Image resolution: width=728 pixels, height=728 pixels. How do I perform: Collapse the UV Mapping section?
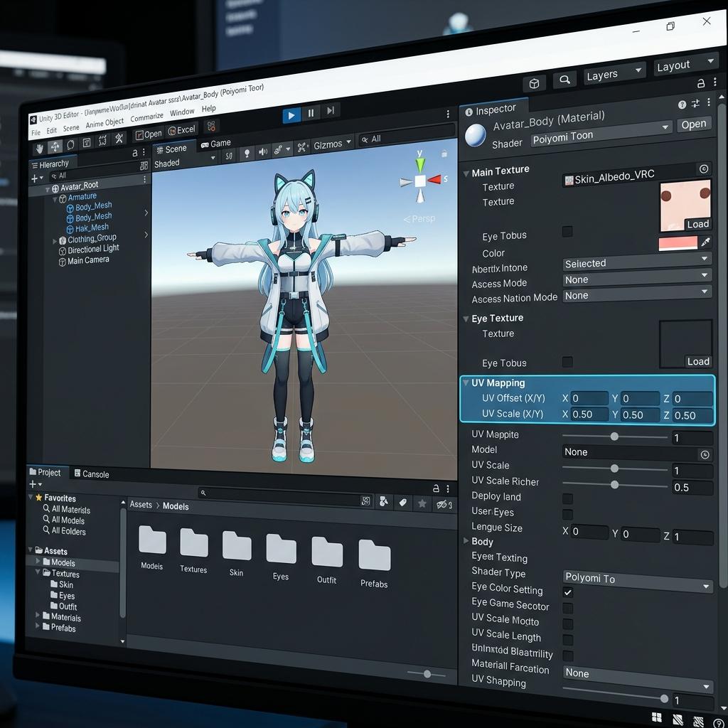[x=465, y=382]
